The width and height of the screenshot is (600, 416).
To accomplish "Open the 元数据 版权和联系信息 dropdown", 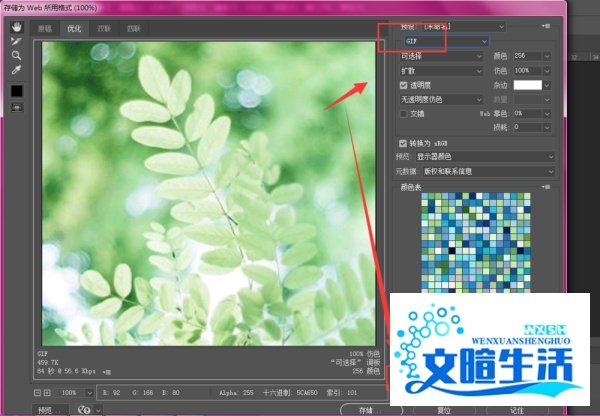I will click(x=488, y=171).
